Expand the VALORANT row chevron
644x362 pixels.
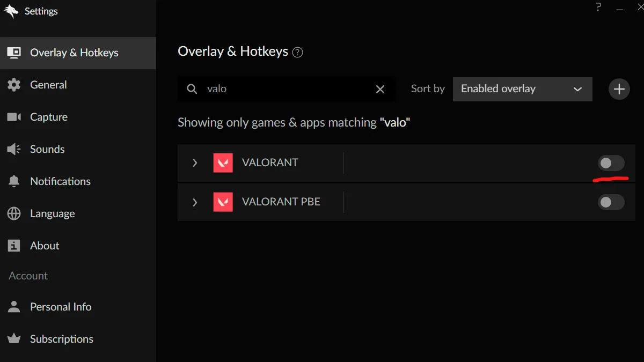pos(195,162)
